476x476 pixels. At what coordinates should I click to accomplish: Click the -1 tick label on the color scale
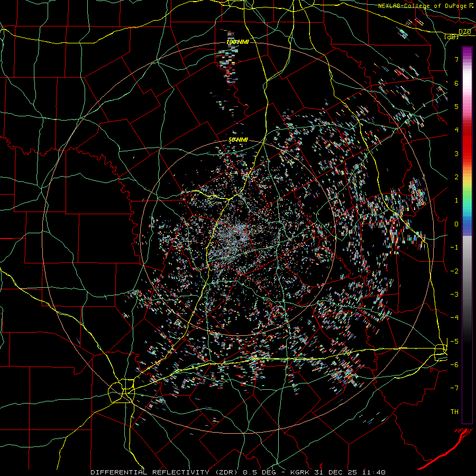pyautogui.click(x=454, y=248)
